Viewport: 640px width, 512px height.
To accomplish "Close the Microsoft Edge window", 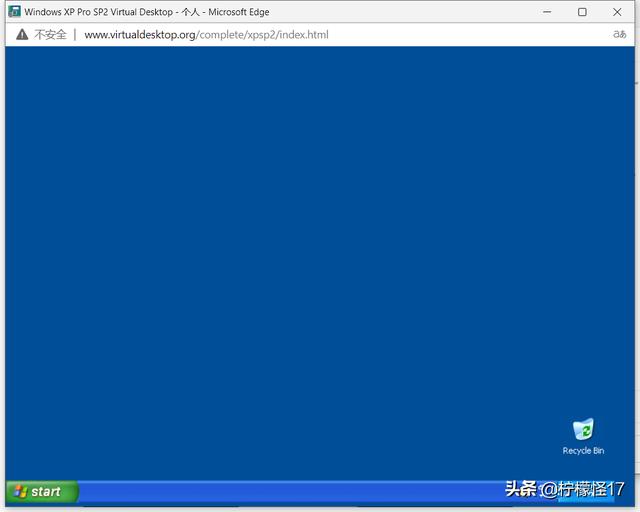I will click(x=617, y=12).
